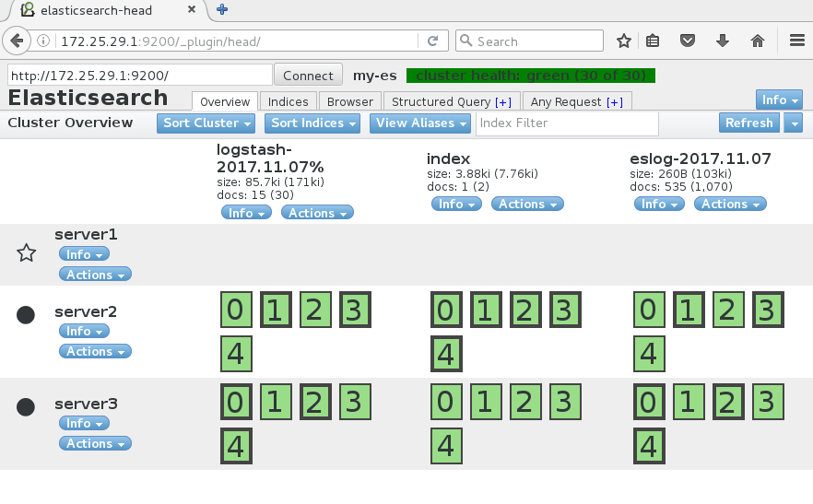
Task: Add Any Request tab via [+]
Action: (615, 102)
